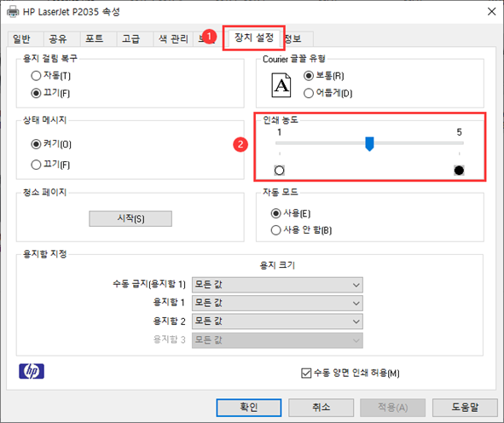
Task: Click the Courier font letter A icon
Action: pos(281,85)
